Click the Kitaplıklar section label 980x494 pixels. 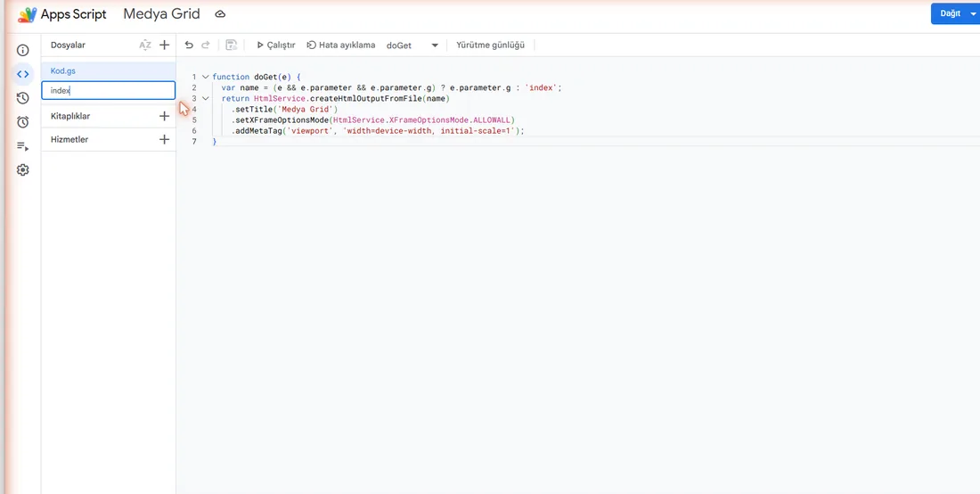[x=70, y=116]
